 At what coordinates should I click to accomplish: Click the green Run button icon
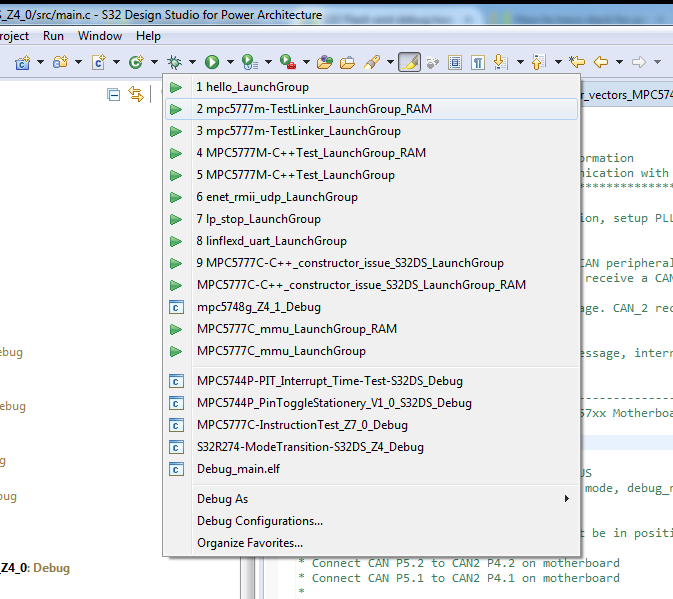click(212, 63)
